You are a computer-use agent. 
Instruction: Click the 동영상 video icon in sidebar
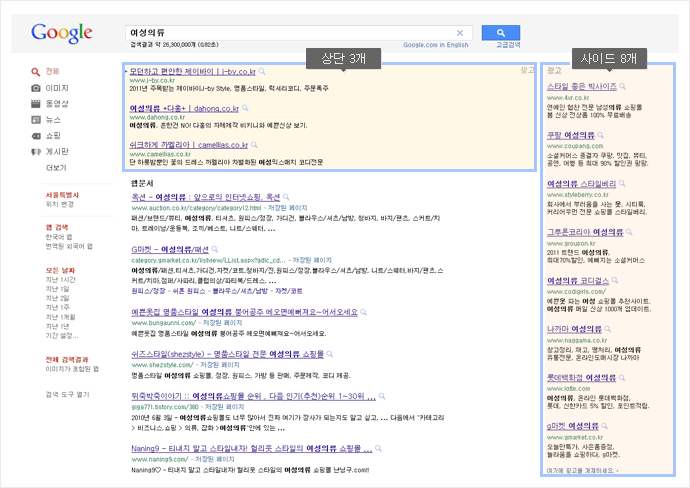coord(37,103)
